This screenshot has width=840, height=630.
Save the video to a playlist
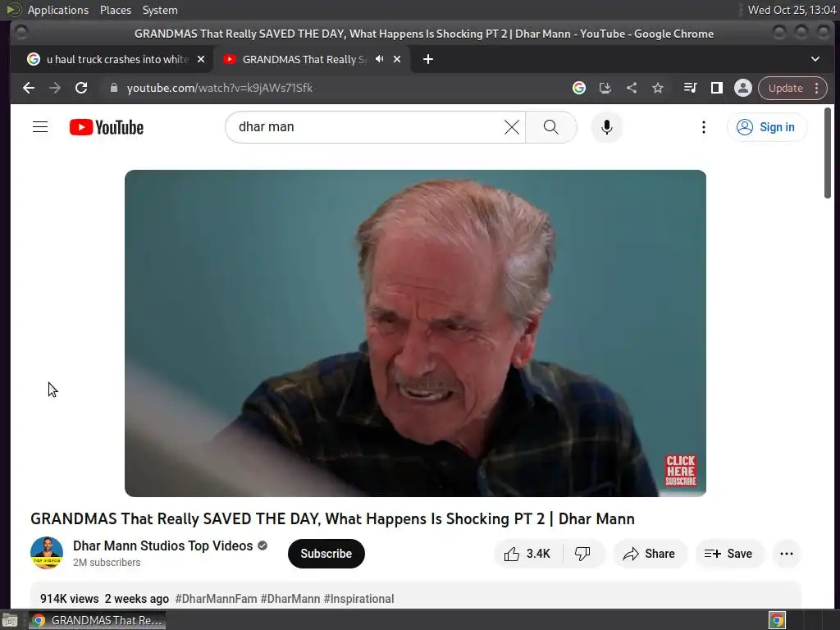(728, 554)
